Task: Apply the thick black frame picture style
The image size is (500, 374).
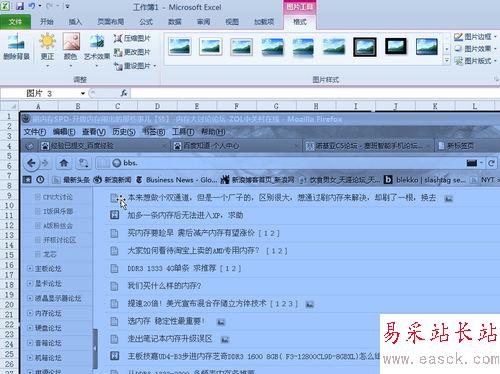Action: [x=396, y=46]
